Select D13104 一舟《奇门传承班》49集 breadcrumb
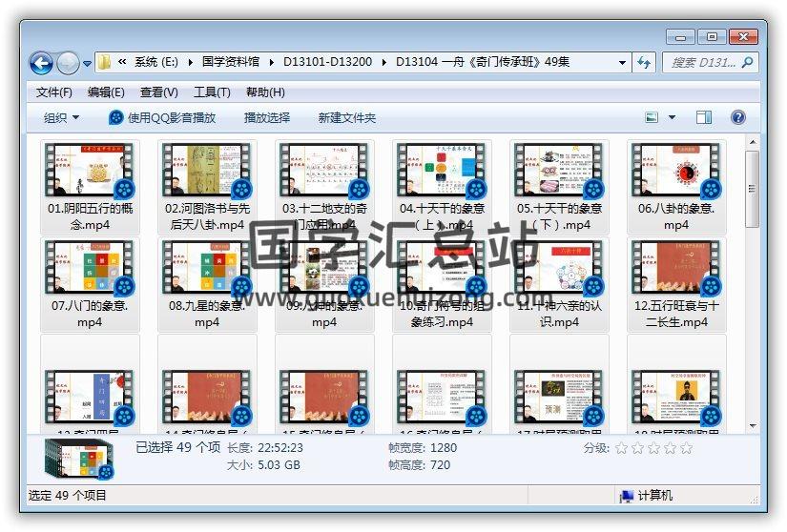Screen dimensions: 787x532 483,62
